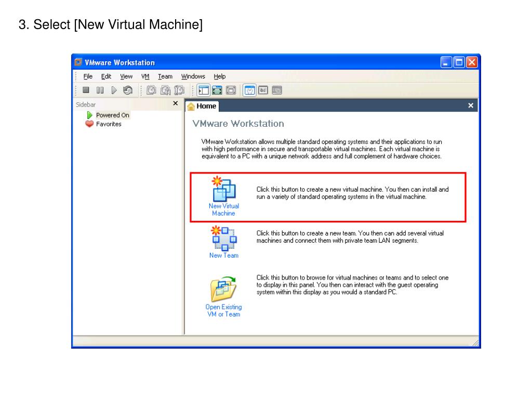Click the Take Snapshot toolbar icon
Viewport: 532px width, 399px height.
(151, 90)
